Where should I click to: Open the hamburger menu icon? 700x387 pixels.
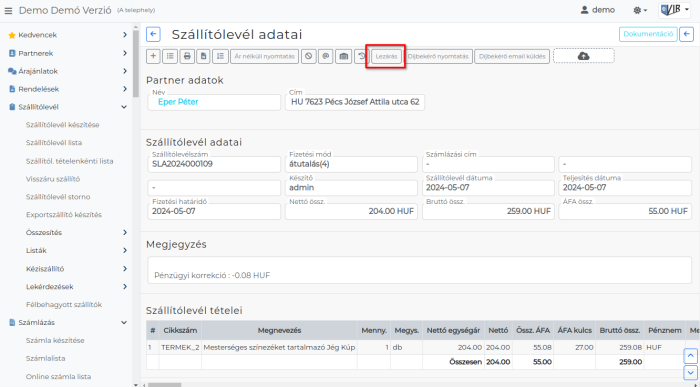coord(8,11)
